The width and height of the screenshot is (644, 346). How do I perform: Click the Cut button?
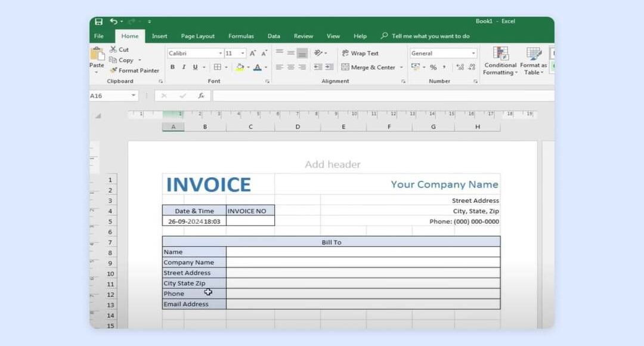coord(119,50)
